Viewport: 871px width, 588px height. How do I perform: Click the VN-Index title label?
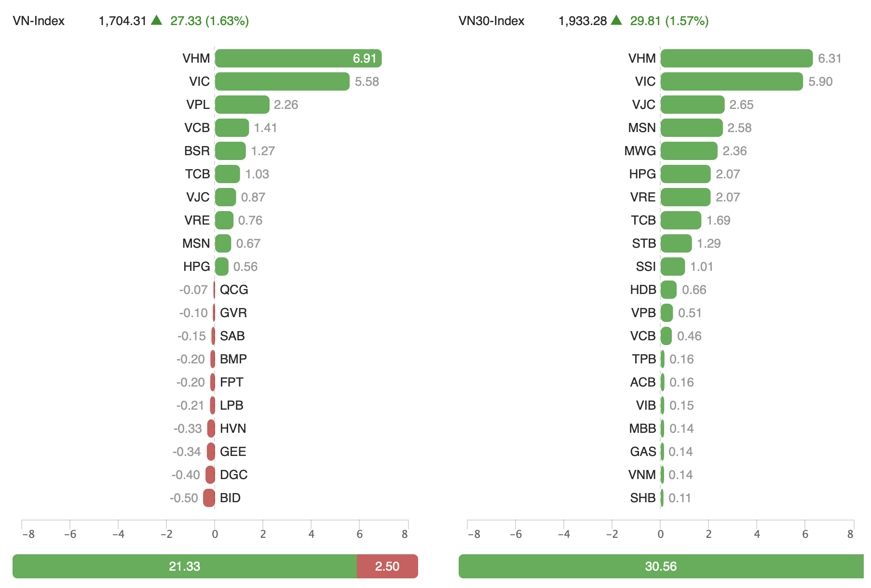pyautogui.click(x=39, y=21)
